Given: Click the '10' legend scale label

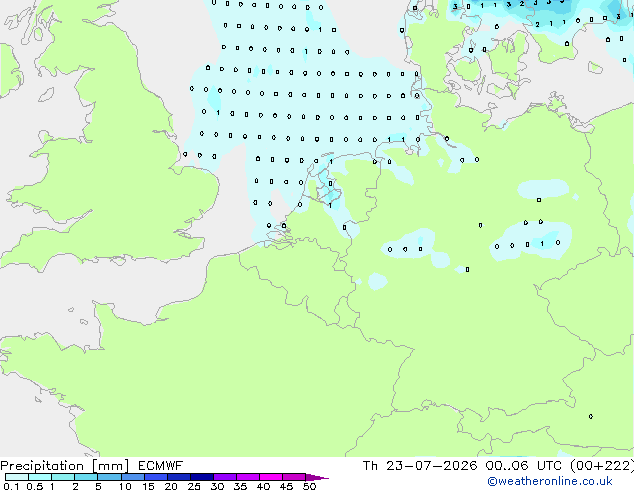Looking at the screenshot, I should (125, 486).
